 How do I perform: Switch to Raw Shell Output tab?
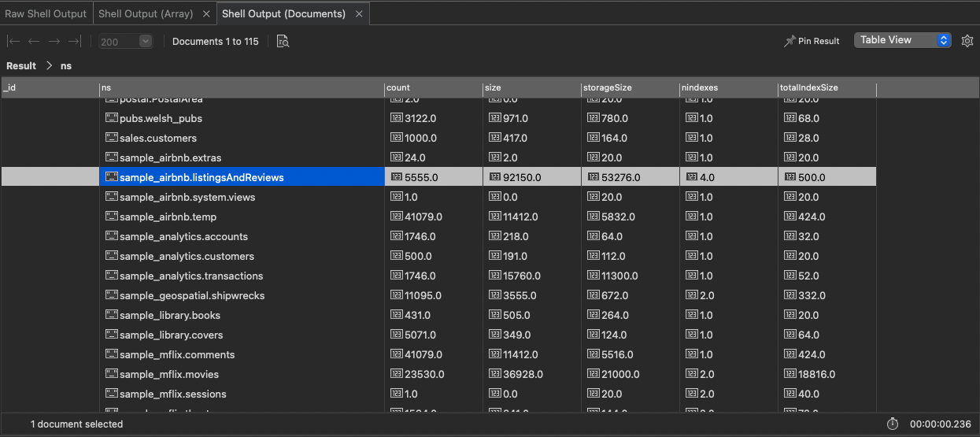tap(46, 13)
